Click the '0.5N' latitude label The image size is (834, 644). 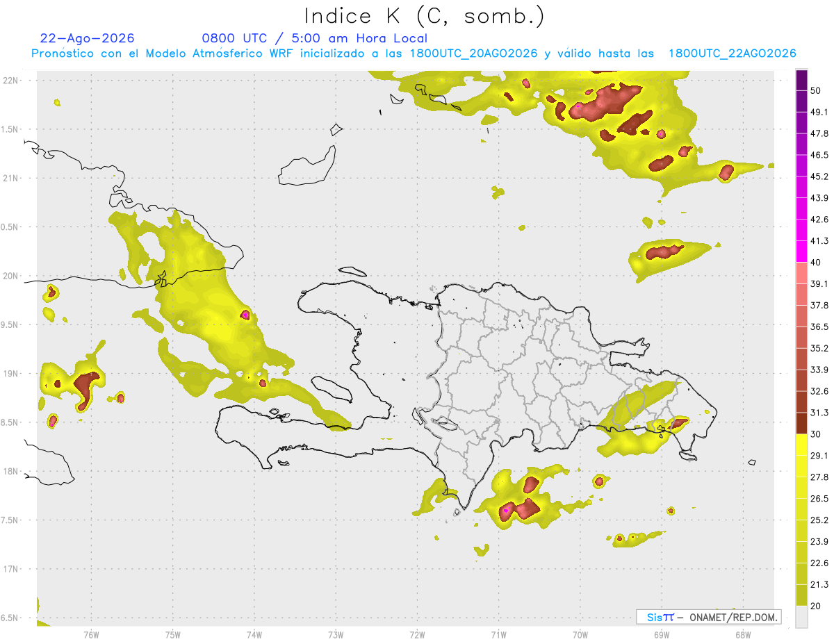[10, 226]
